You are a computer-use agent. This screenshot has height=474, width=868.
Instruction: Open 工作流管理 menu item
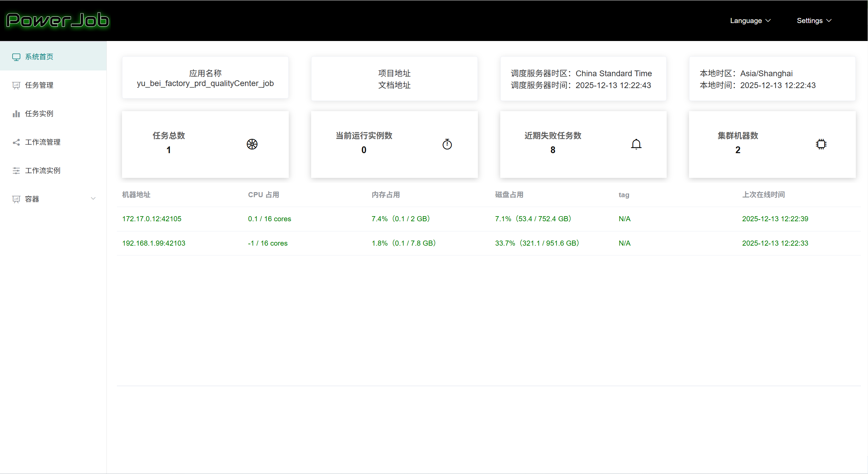click(x=43, y=142)
